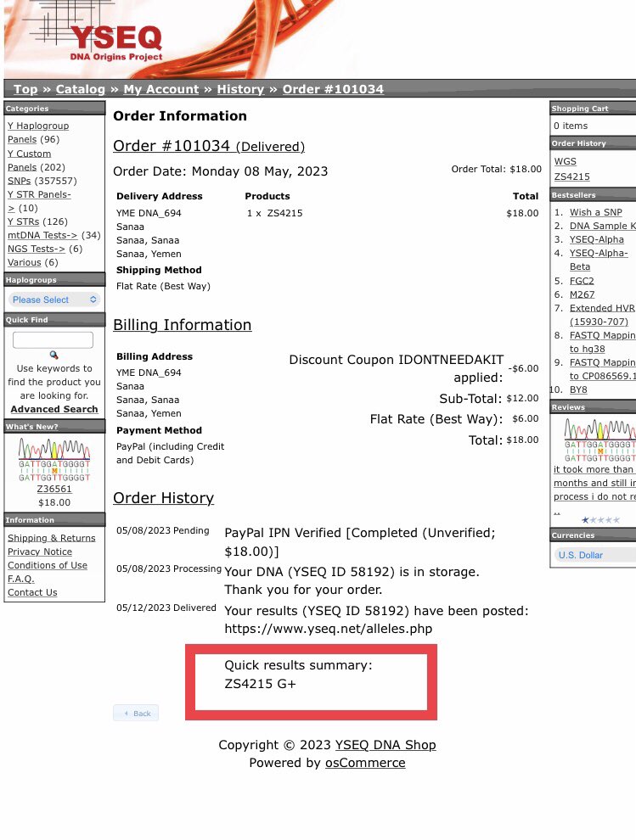Click the Quick Find keyword input field
The height and width of the screenshot is (840, 636).
point(53,339)
